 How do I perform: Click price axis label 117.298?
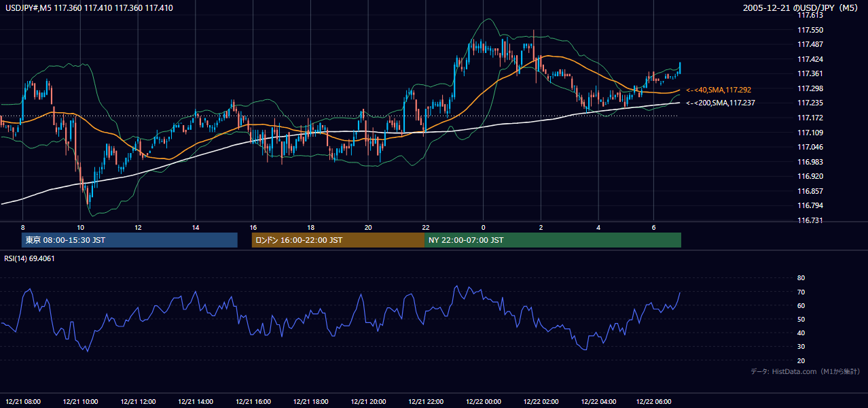809,88
